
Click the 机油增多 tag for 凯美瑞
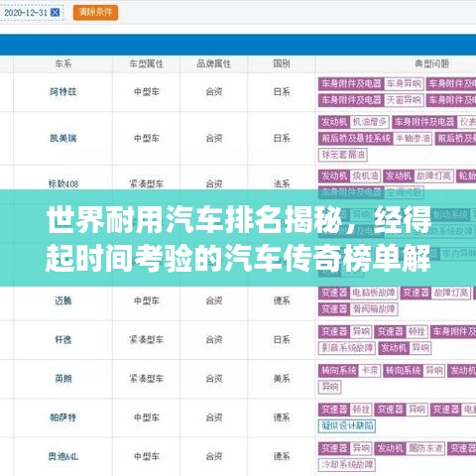[369, 122]
